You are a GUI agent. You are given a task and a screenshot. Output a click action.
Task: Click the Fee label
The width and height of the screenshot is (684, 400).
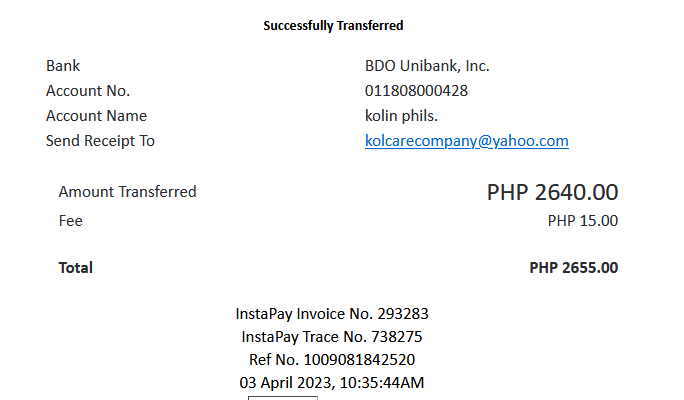tap(71, 221)
